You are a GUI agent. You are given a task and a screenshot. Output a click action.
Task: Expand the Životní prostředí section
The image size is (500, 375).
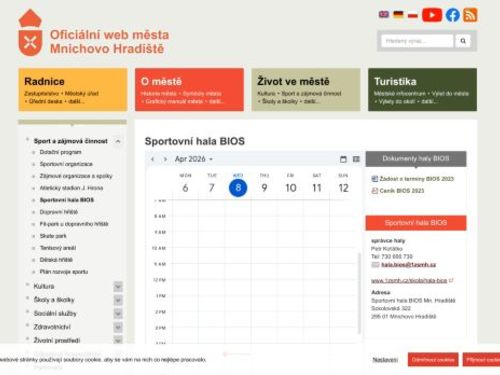(x=118, y=340)
